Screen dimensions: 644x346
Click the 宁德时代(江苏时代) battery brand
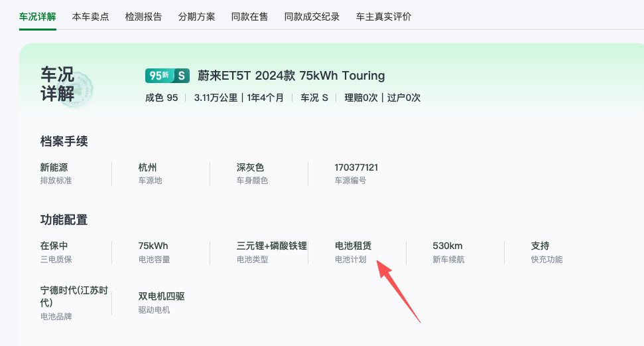(74, 296)
